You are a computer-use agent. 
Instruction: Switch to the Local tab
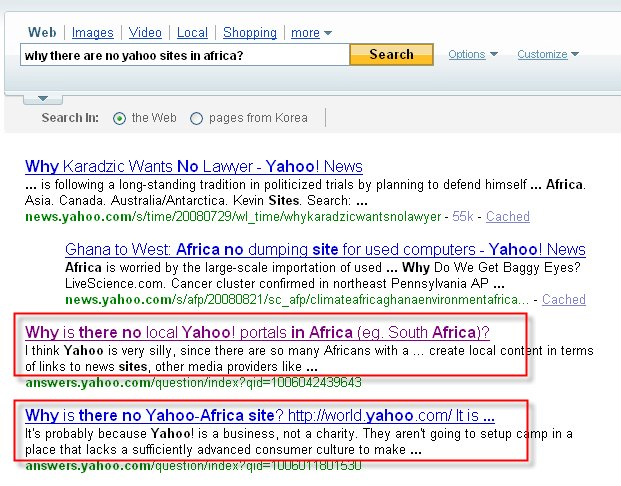[192, 32]
